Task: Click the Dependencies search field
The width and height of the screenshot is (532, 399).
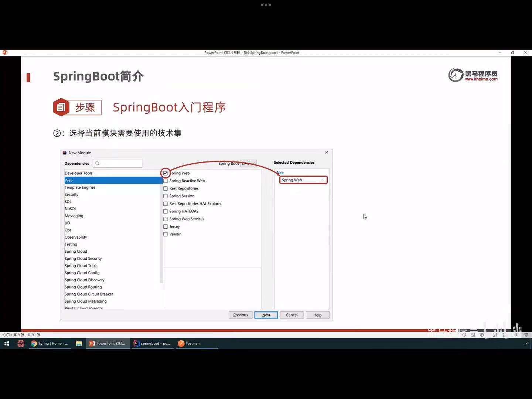Action: pos(117,163)
